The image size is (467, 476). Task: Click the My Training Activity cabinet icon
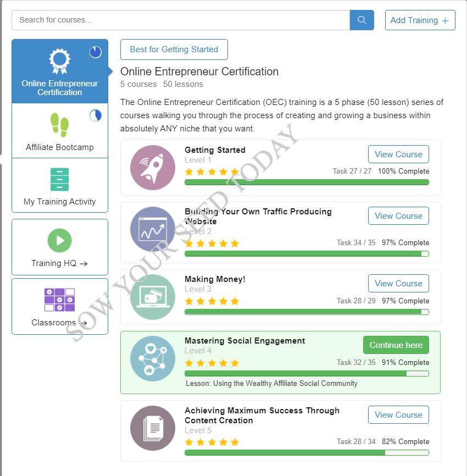click(x=60, y=179)
